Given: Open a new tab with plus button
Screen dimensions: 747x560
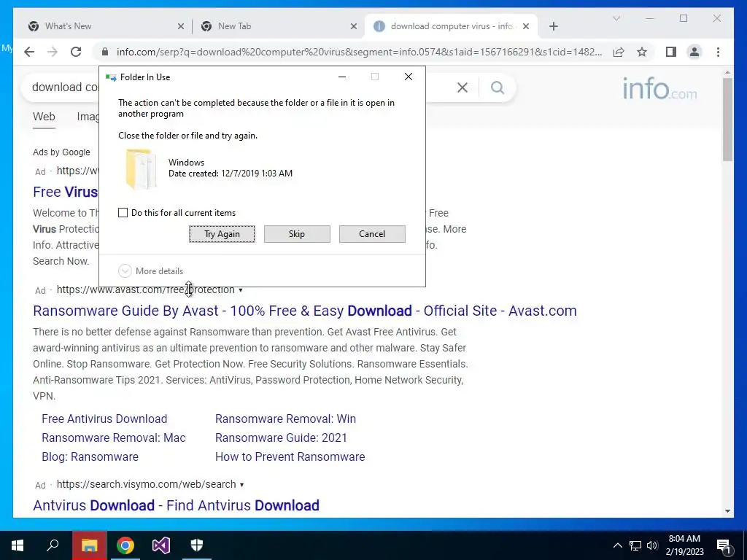Looking at the screenshot, I should [553, 26].
